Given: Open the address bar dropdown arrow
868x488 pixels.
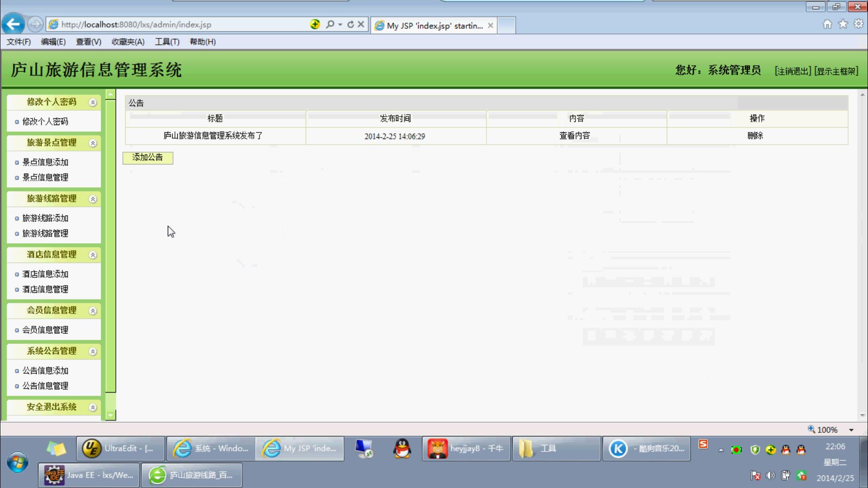Looking at the screenshot, I should (340, 25).
